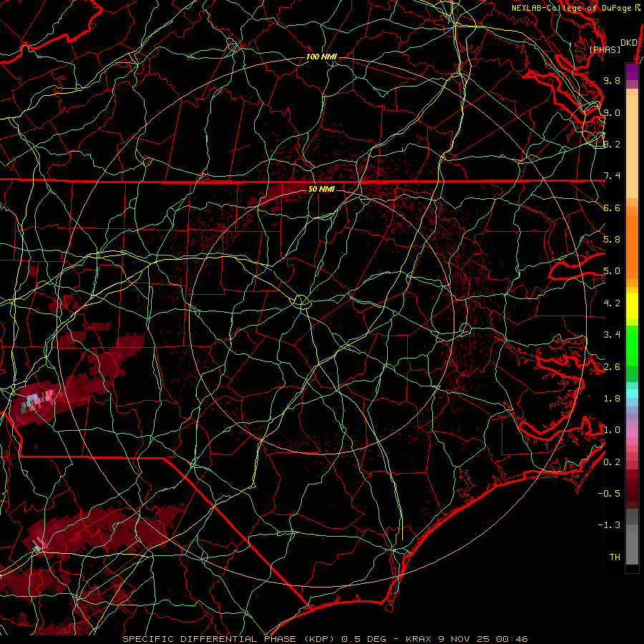Screen dimensions: 644x644
Task: Click the 4.2 scale value
Action: 612,303
